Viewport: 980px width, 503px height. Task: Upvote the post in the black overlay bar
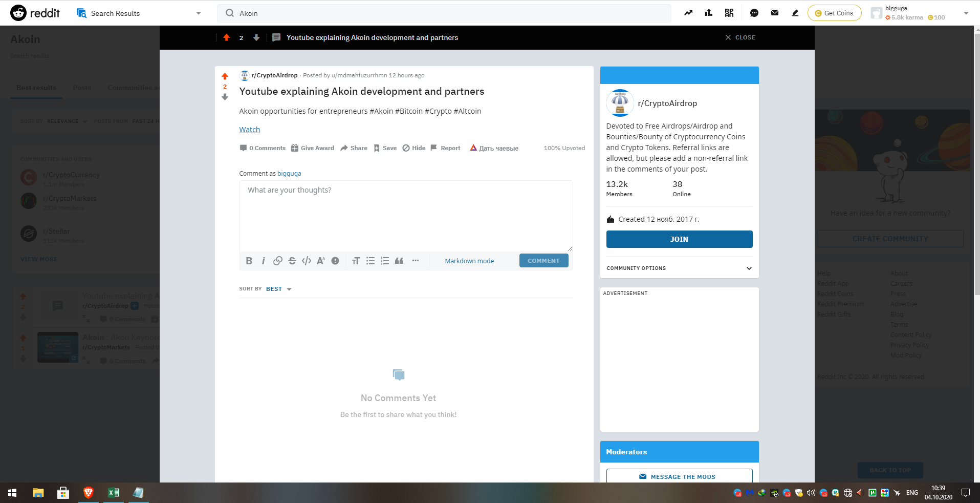(227, 37)
